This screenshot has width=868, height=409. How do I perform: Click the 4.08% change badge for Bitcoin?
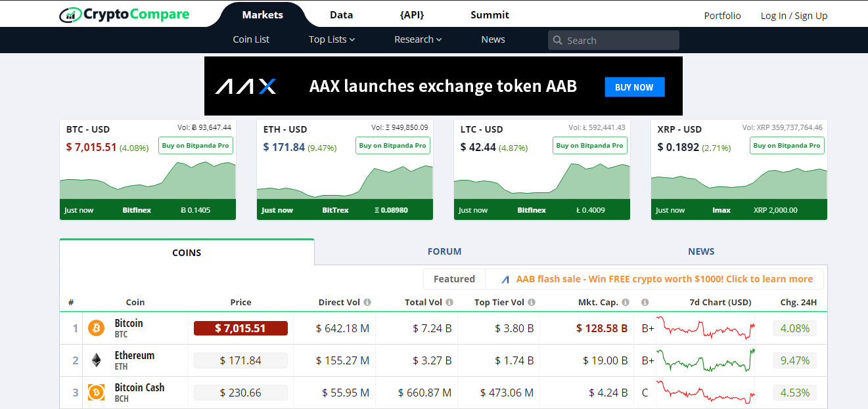coord(795,328)
